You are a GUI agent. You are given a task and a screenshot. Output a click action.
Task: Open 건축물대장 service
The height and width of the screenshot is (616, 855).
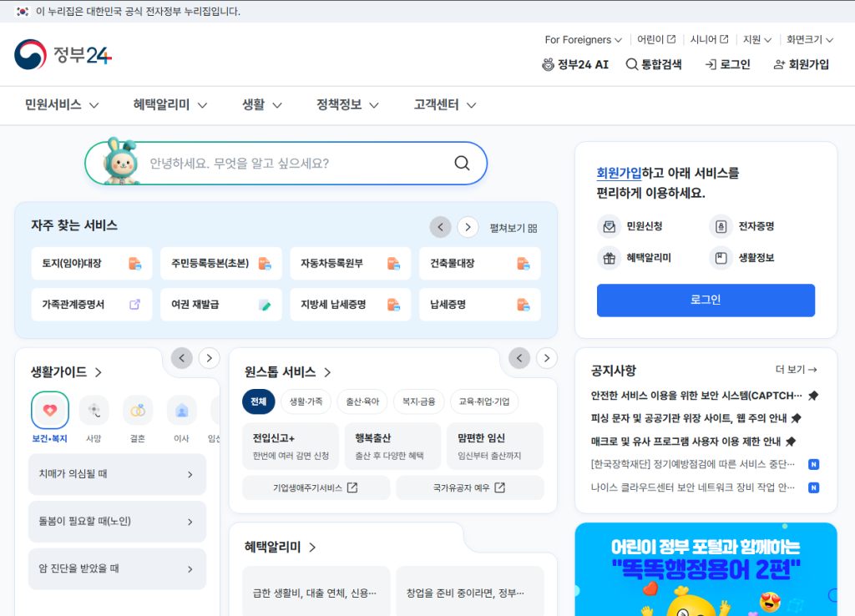click(x=480, y=263)
